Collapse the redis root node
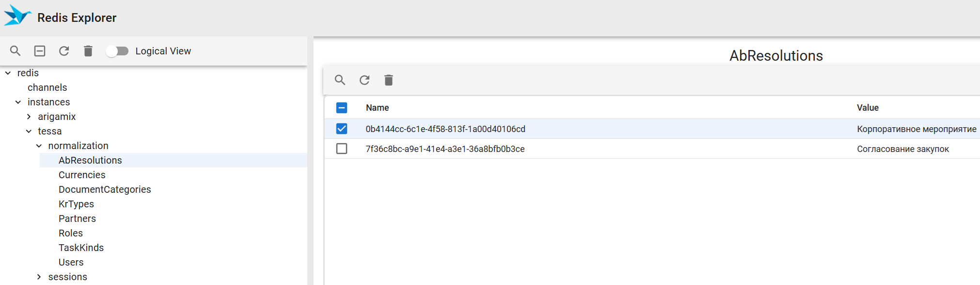The height and width of the screenshot is (285, 980). (x=8, y=73)
